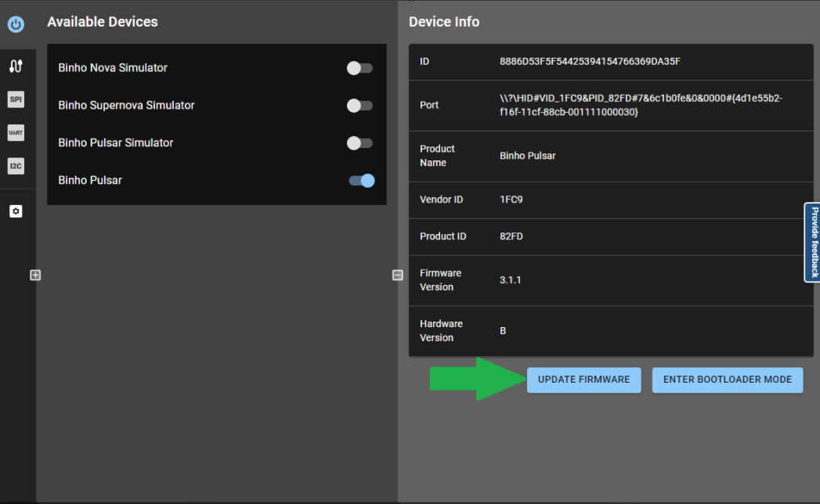Select the Binho Supernova Simulator label
The height and width of the screenshot is (504, 820).
(126, 106)
